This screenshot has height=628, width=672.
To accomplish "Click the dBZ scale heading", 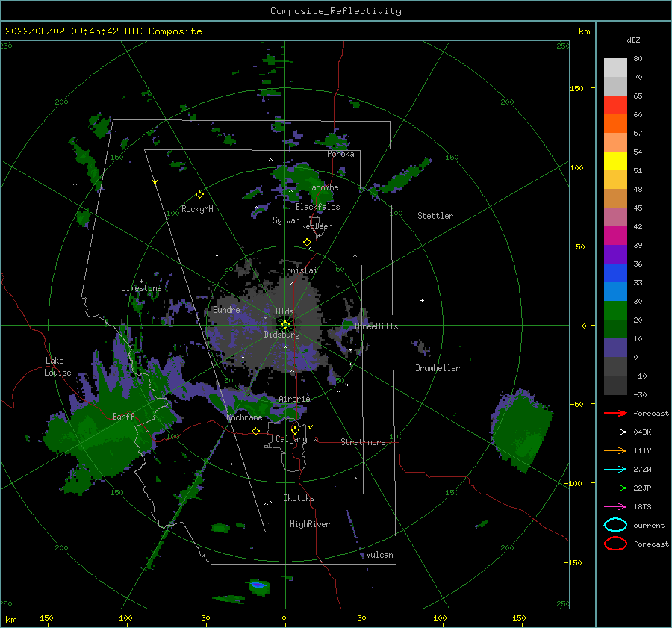I will point(633,40).
